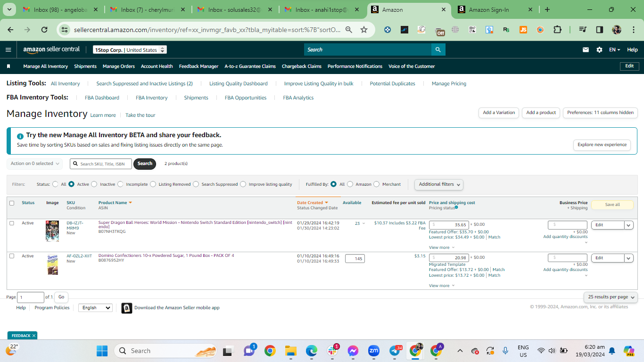The image size is (644, 362).
Task: Click the Pricing status info icon
Action: 456,207
